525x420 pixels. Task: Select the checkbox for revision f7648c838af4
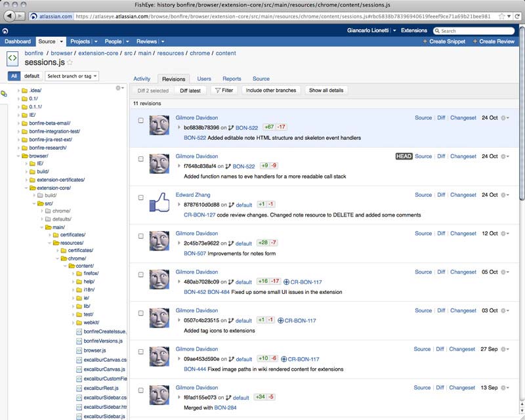coord(141,159)
